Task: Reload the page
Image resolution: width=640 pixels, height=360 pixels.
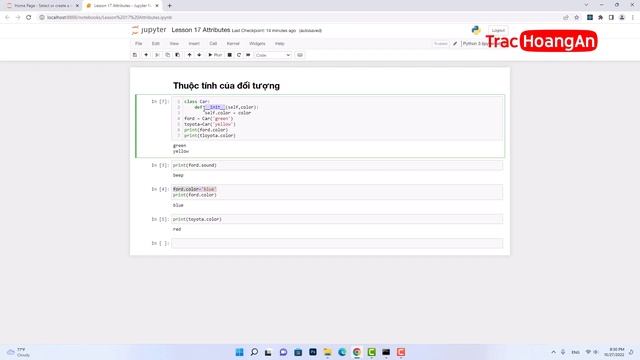Action: coord(29,18)
